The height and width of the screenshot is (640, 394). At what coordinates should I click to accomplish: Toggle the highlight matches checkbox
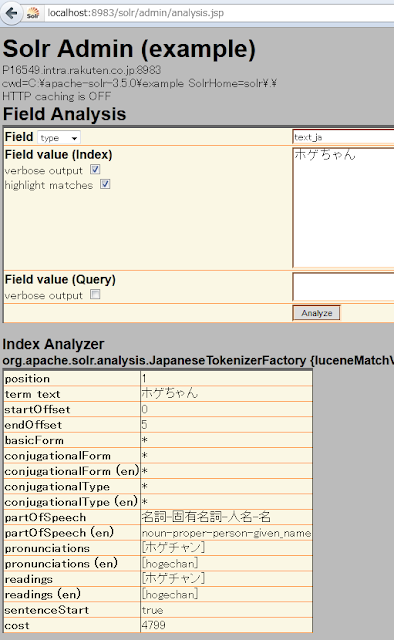pos(105,184)
